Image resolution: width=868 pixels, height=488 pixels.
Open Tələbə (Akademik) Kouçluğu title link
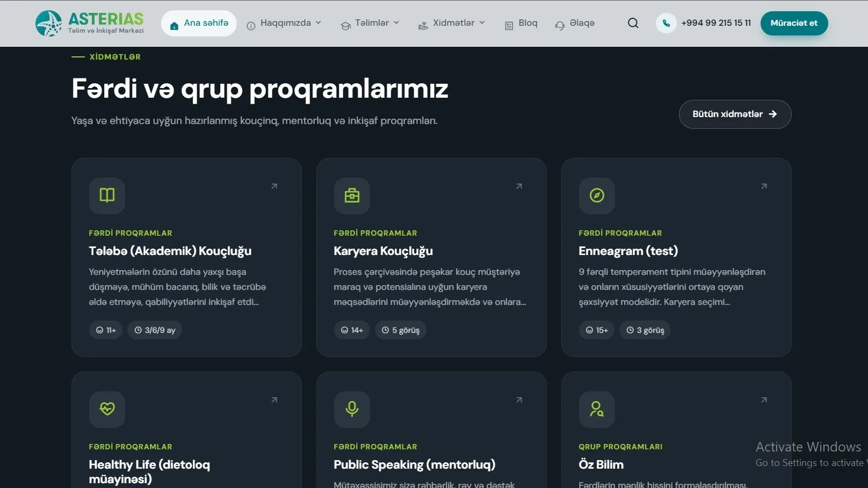coord(170,251)
